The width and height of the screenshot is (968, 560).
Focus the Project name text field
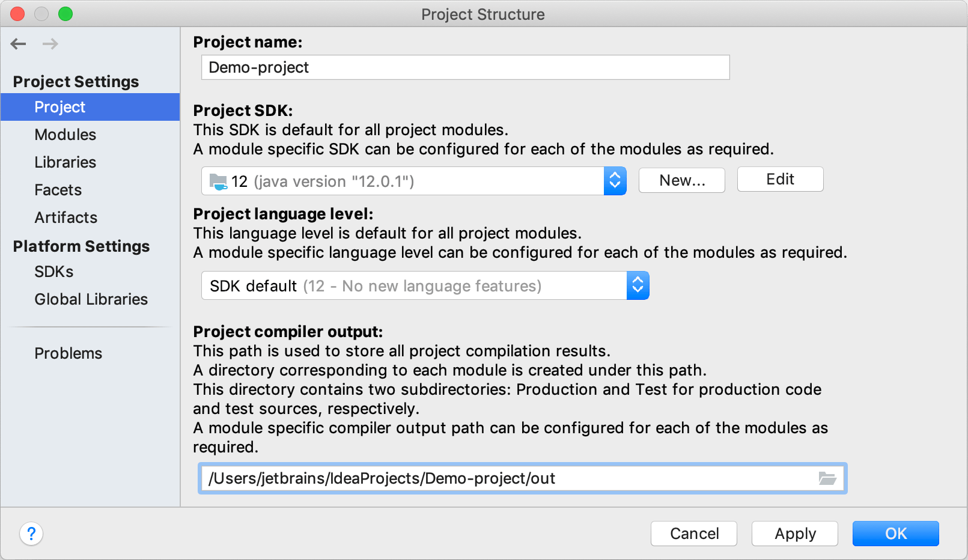pos(465,67)
